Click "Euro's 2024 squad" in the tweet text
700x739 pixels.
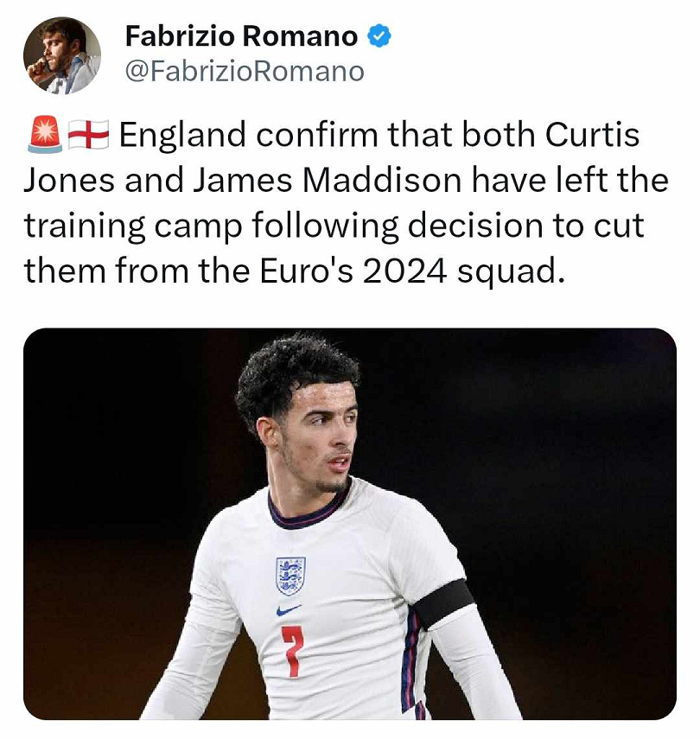[411, 271]
